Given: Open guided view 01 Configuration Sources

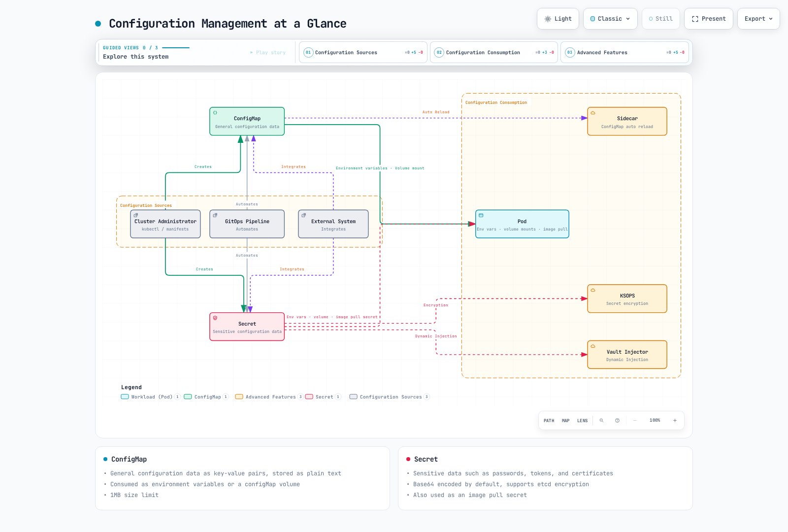Looking at the screenshot, I should 363,52.
